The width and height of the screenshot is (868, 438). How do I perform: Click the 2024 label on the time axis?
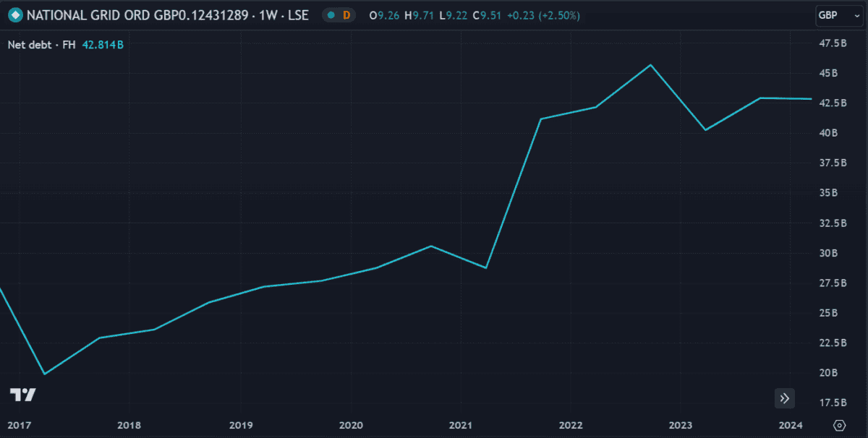tap(791, 425)
